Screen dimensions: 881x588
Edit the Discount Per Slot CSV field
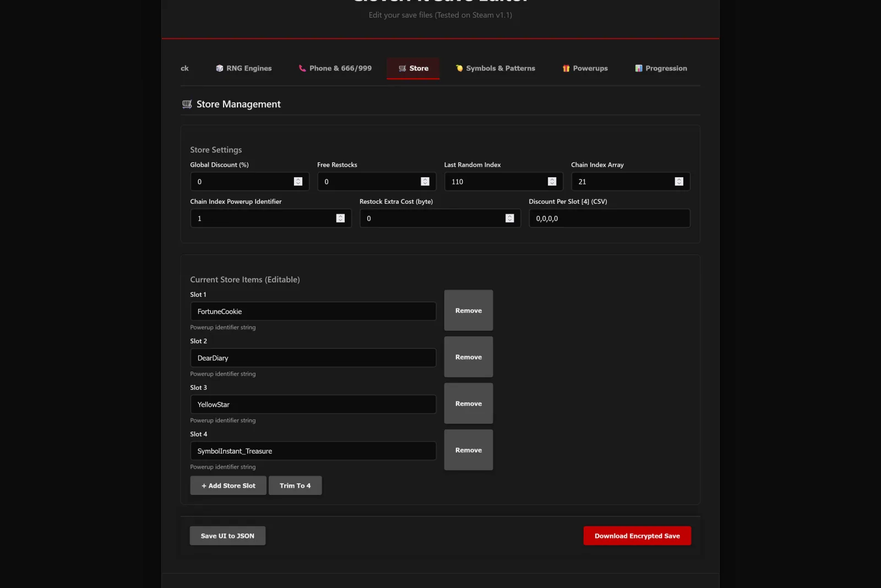click(610, 219)
